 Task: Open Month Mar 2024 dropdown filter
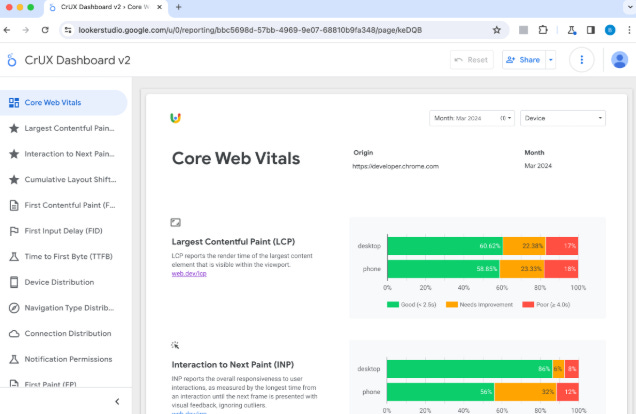[472, 118]
